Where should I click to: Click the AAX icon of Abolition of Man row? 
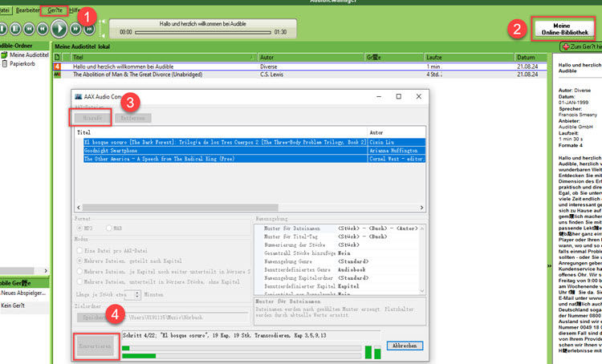(x=57, y=75)
